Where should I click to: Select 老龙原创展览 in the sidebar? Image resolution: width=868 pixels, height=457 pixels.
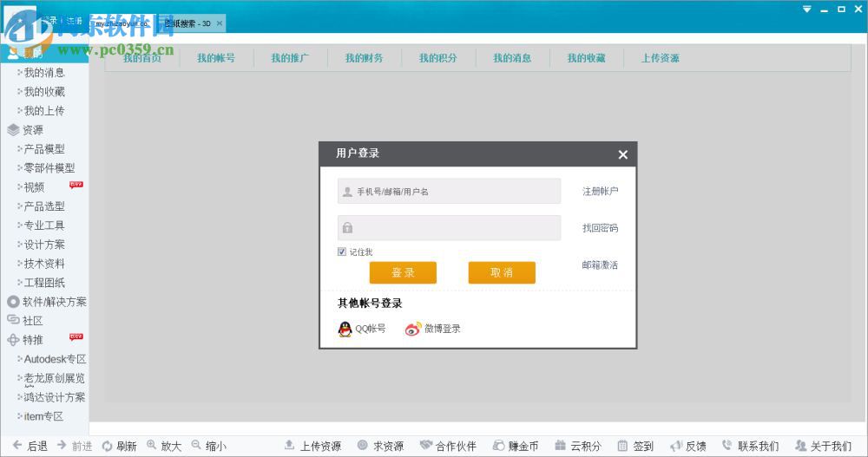[54, 378]
